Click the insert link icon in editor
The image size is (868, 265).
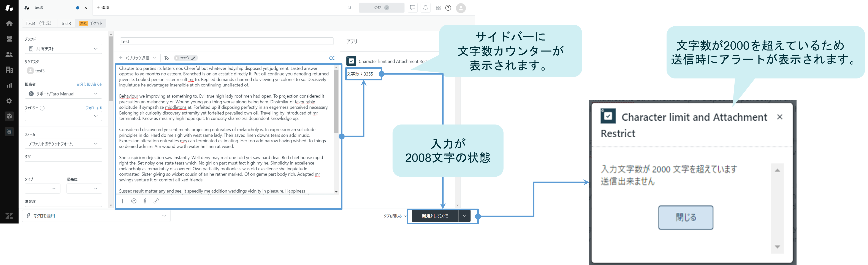tap(156, 201)
